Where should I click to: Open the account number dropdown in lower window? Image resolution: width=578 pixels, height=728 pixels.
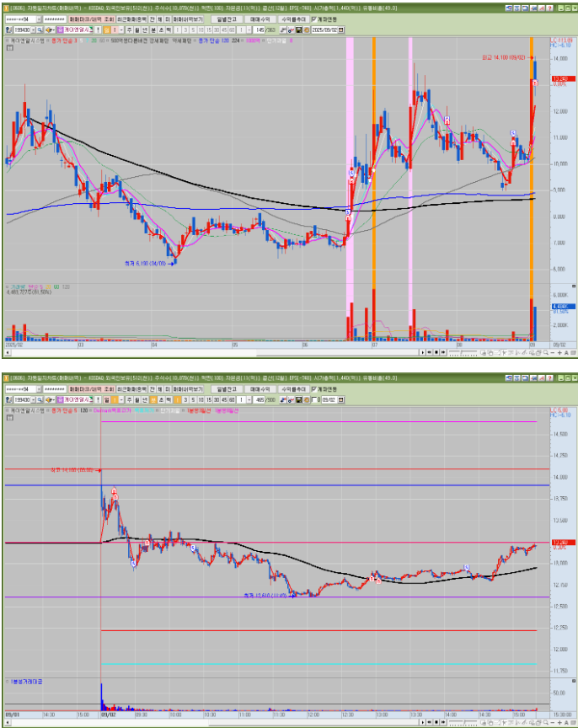[x=39, y=389]
